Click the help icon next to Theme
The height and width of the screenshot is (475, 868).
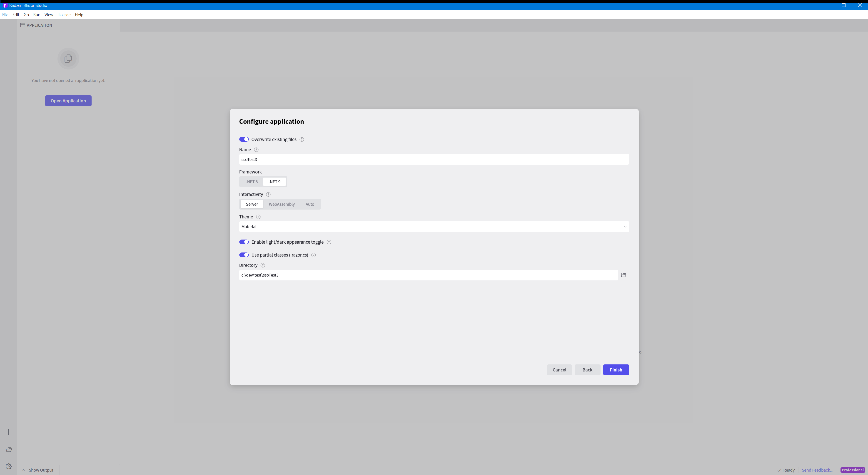[x=258, y=217]
